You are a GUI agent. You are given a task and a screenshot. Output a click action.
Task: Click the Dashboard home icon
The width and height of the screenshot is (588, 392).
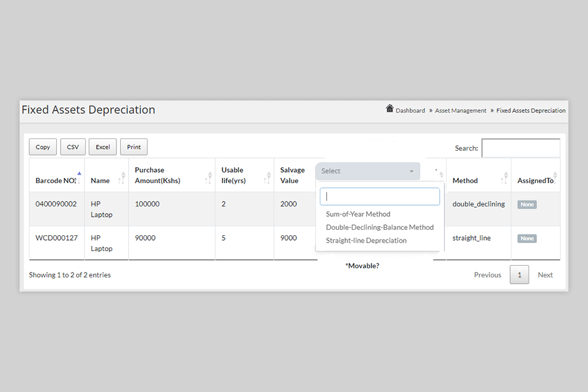click(390, 109)
